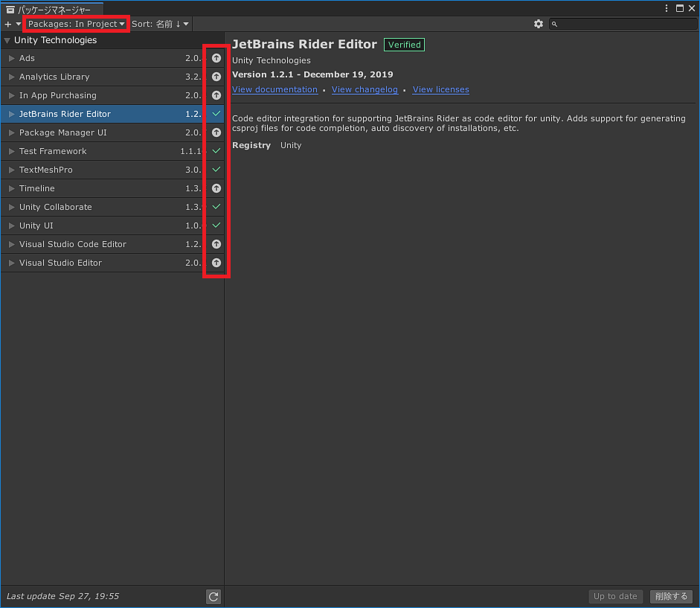Click the checkmark icon for Test Framework
Viewport: 700px width, 608px height.
[216, 151]
